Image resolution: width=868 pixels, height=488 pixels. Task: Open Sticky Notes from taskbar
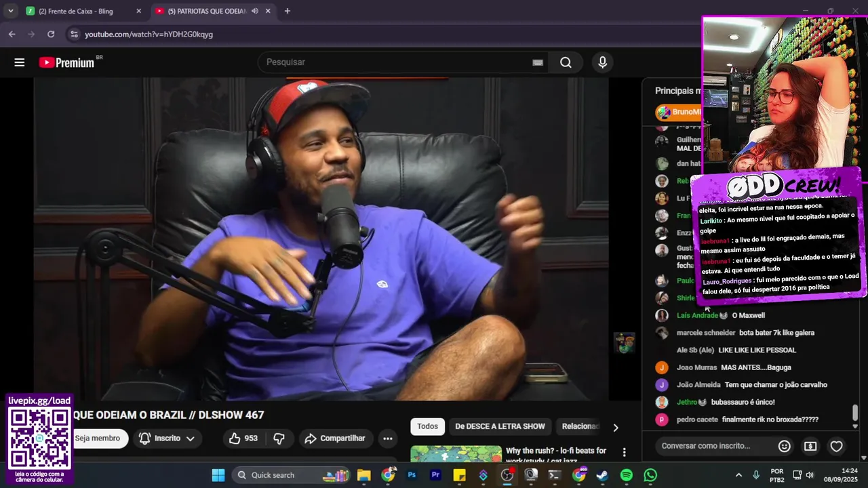pos(459,475)
